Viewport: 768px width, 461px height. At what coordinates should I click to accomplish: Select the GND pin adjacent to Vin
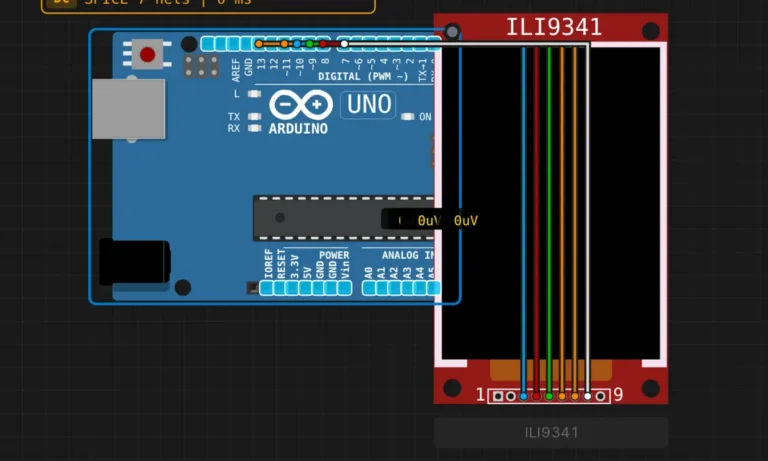click(x=332, y=288)
